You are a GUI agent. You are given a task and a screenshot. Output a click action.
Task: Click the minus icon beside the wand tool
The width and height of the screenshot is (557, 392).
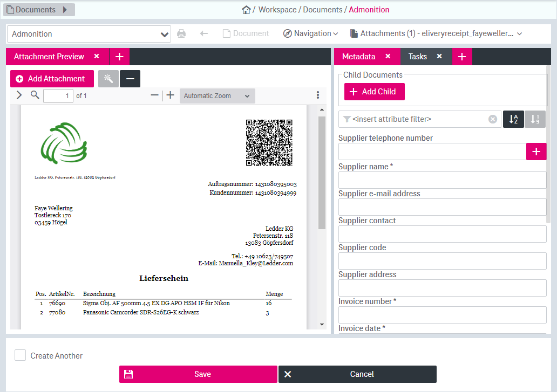pyautogui.click(x=130, y=78)
